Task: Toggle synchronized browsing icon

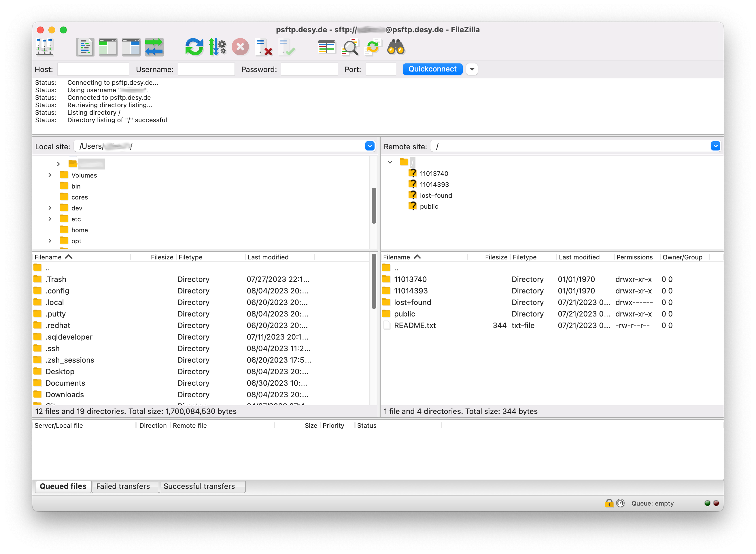Action: (x=373, y=47)
